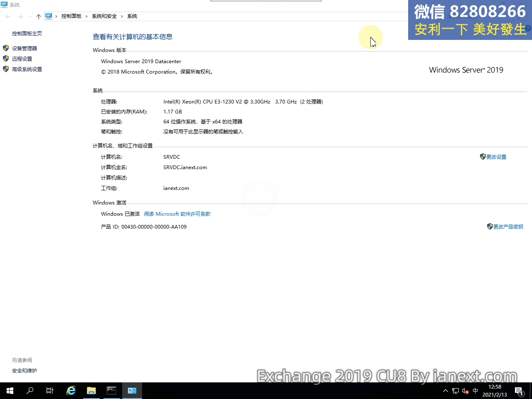Open 设备管理器 from sidebar
The height and width of the screenshot is (399, 532).
click(25, 49)
